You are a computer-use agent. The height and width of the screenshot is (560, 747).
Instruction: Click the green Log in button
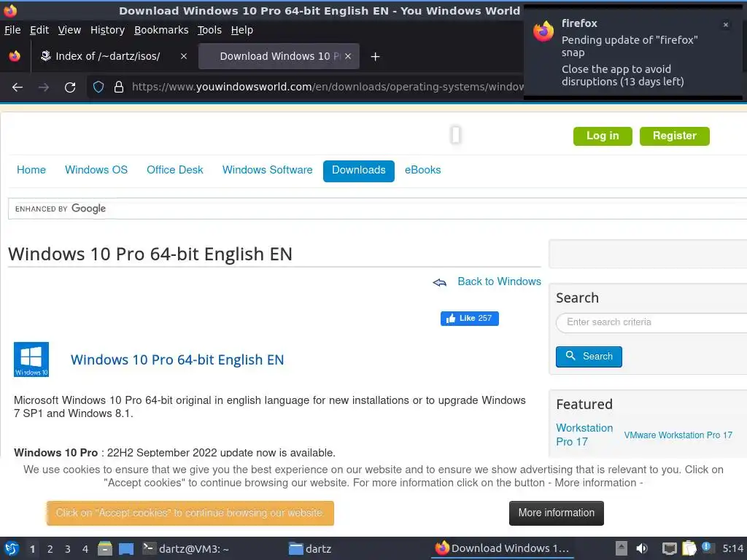pos(603,136)
